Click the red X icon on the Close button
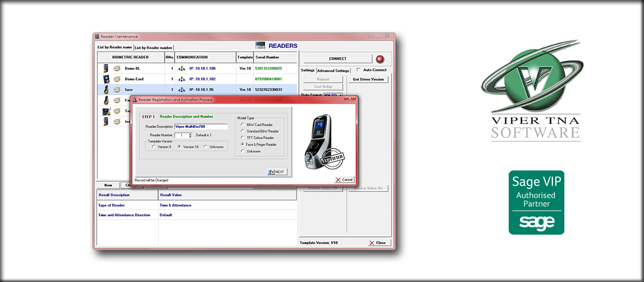This screenshot has height=282, width=644. [x=372, y=243]
